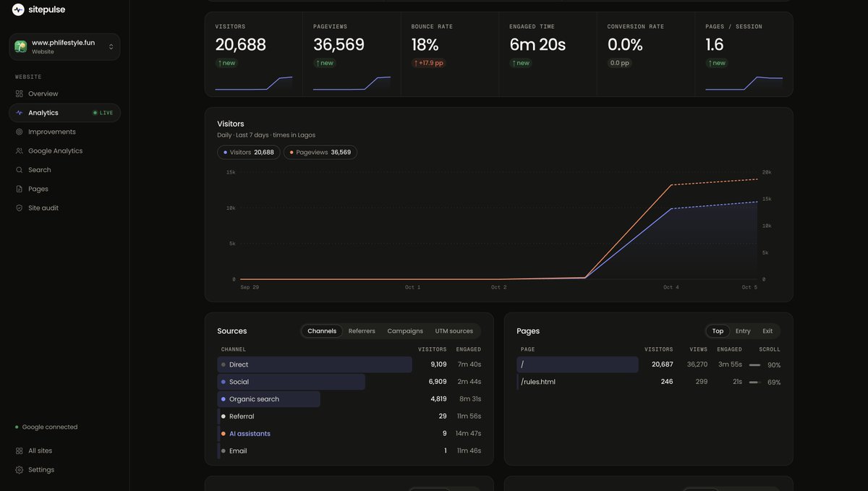Click the Site audit shield icon
The width and height of the screenshot is (868, 491).
(20, 208)
